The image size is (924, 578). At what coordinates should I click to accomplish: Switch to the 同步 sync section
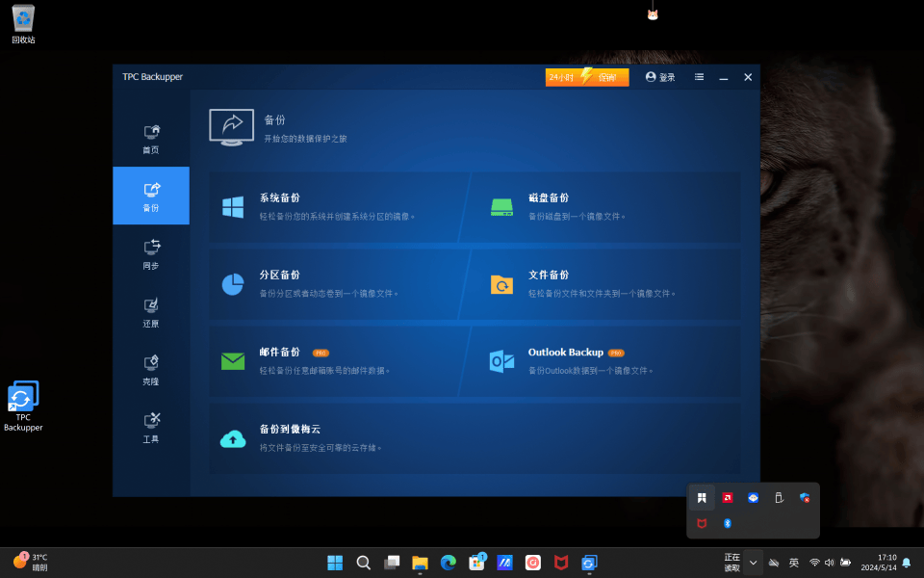(x=151, y=253)
